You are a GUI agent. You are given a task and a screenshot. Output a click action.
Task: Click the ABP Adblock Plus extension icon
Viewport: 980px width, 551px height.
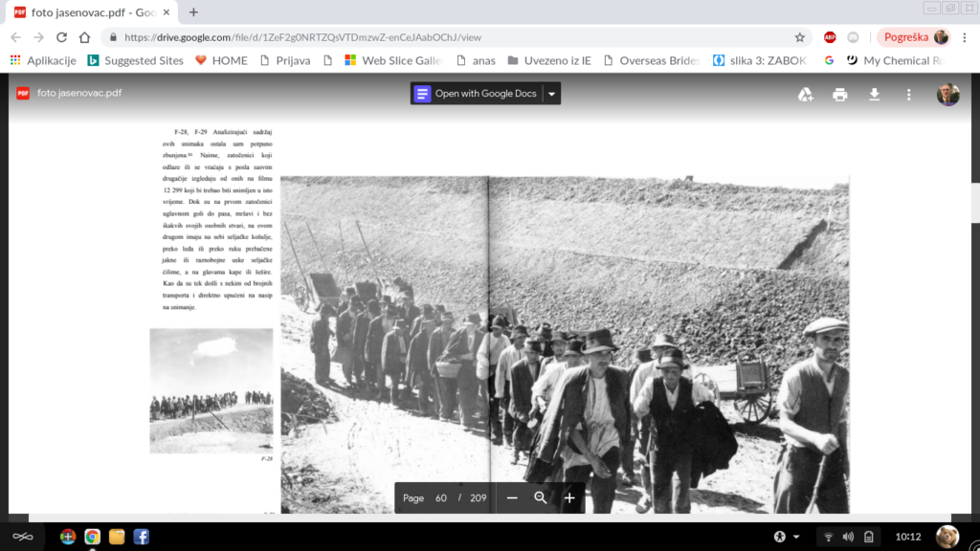pyautogui.click(x=830, y=37)
